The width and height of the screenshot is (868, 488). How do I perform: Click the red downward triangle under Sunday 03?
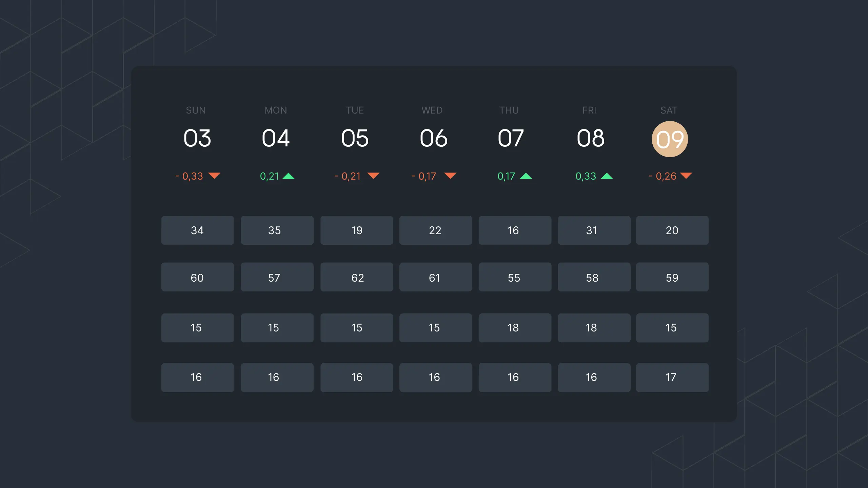point(214,176)
